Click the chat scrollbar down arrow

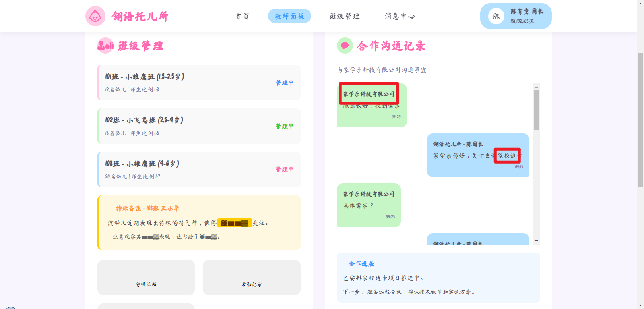[x=537, y=241]
